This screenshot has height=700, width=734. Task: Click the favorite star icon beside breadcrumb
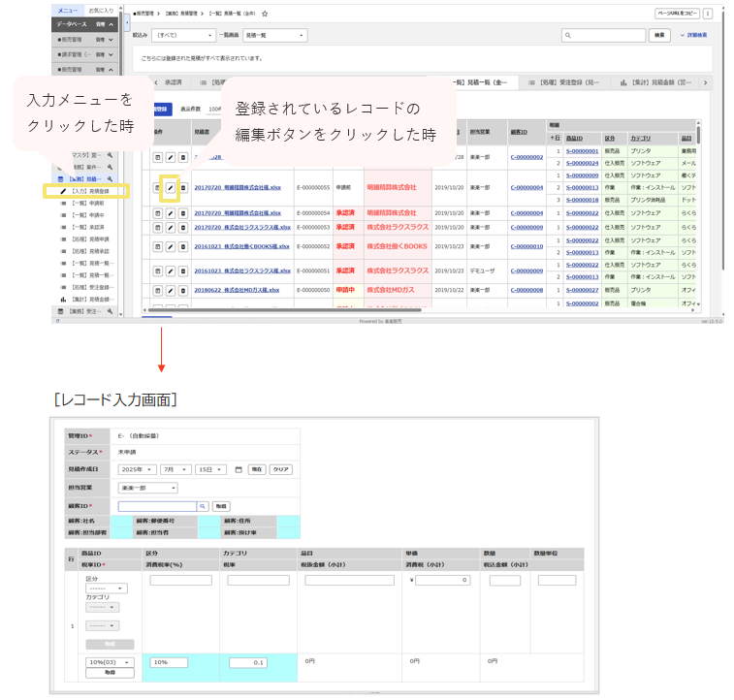coord(265,14)
